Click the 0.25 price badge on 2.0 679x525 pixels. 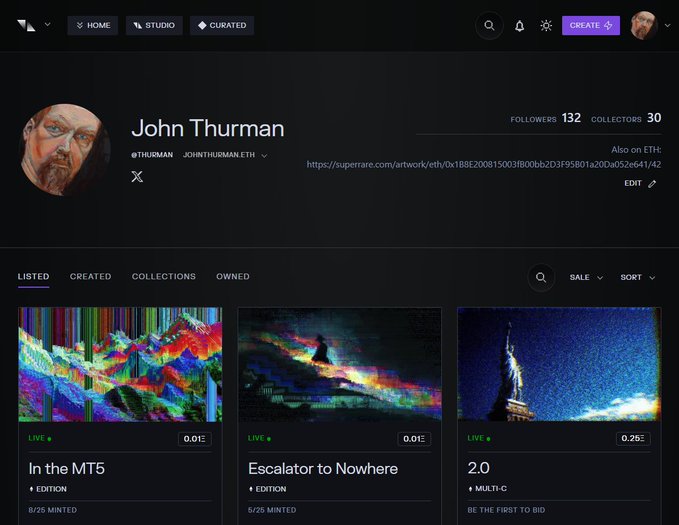tap(633, 438)
